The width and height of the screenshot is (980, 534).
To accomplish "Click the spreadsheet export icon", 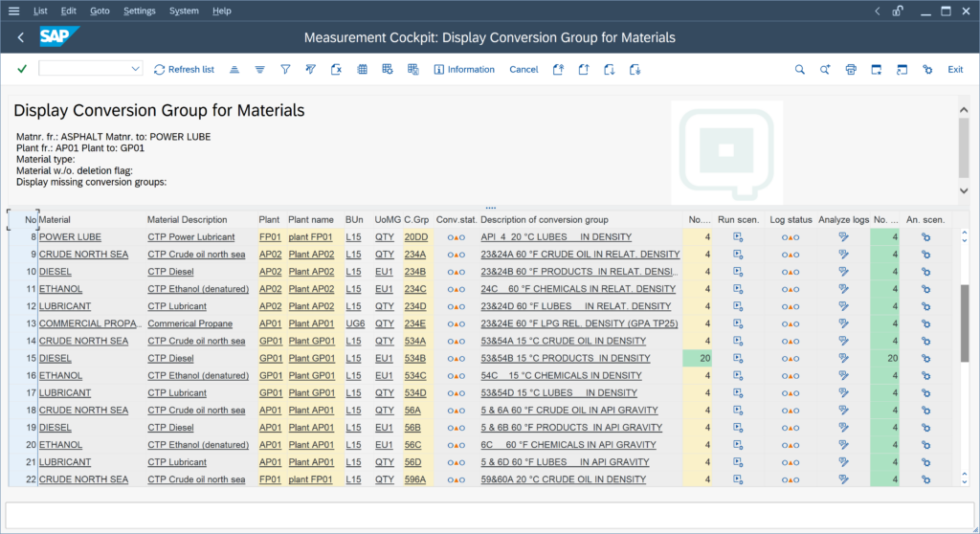I will pos(336,70).
